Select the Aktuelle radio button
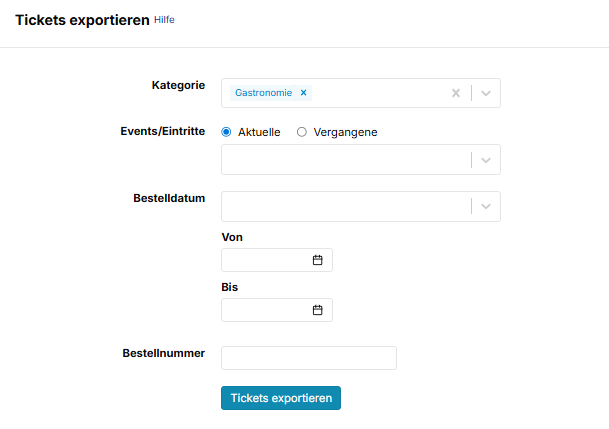Screen dimensions: 609x429 pos(226,132)
